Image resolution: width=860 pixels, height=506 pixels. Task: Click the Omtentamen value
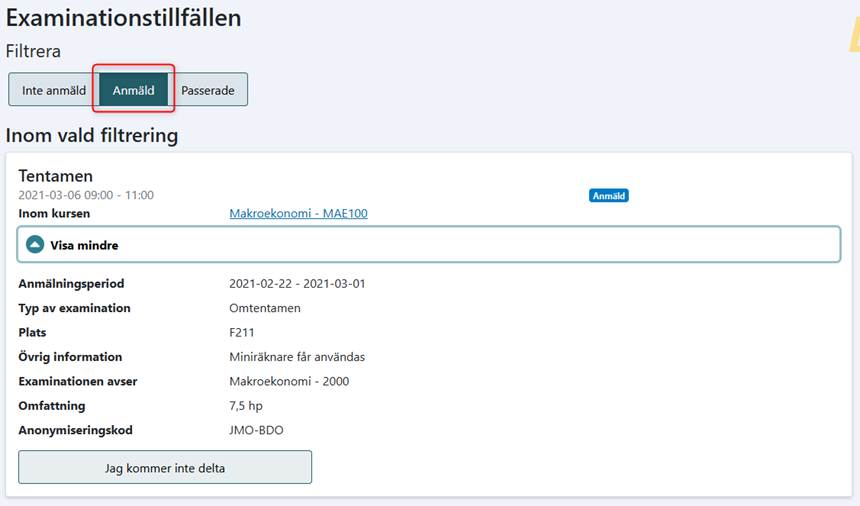pyautogui.click(x=265, y=308)
